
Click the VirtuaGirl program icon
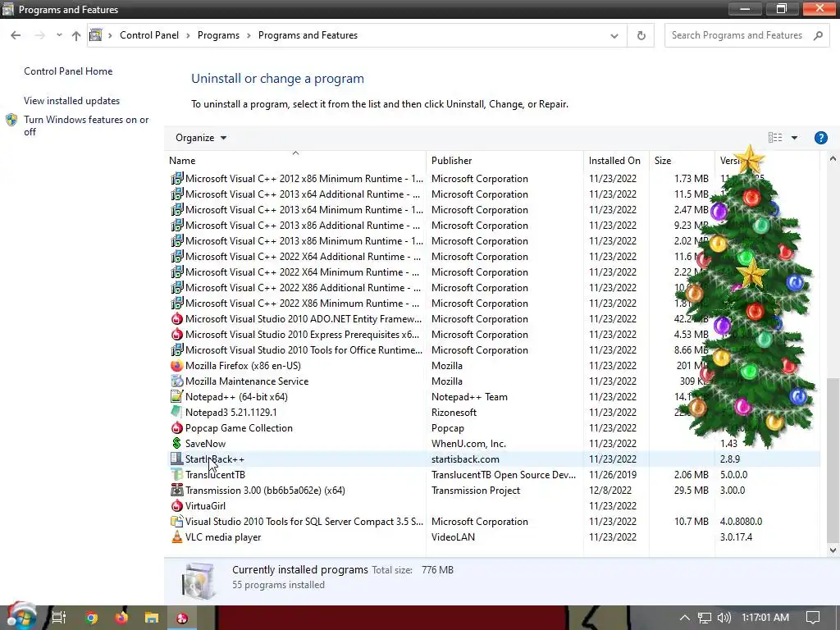176,505
